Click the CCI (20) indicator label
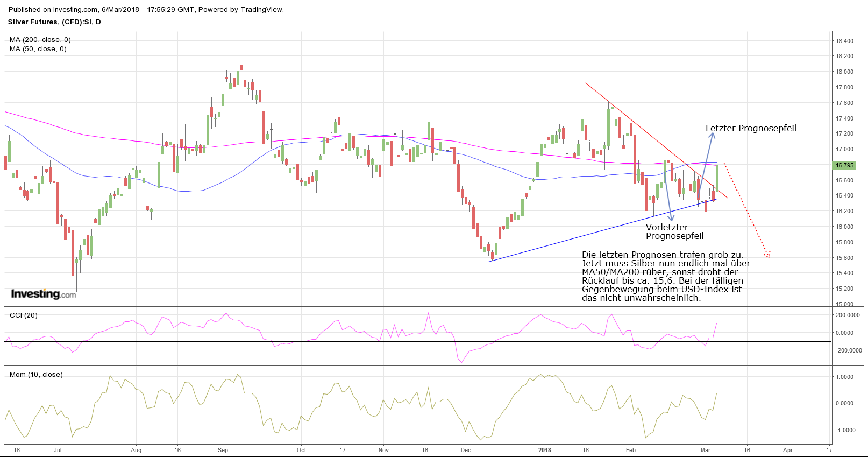The image size is (868, 457). pos(24,315)
